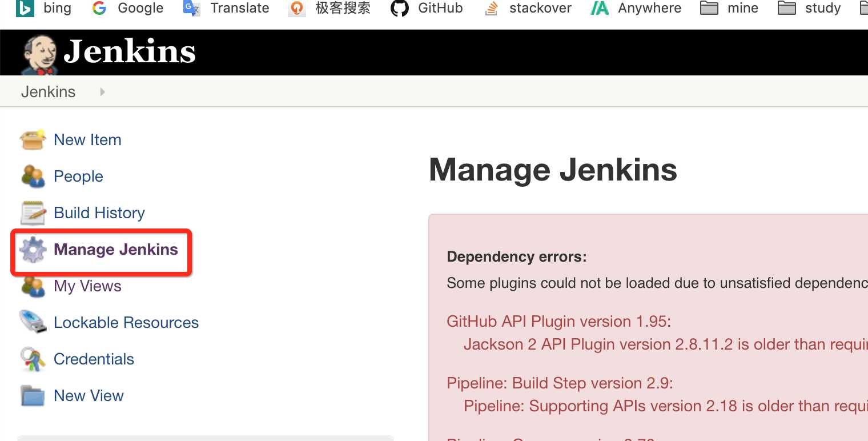The width and height of the screenshot is (868, 441).
Task: Click the People icon in sidebar
Action: click(x=33, y=176)
